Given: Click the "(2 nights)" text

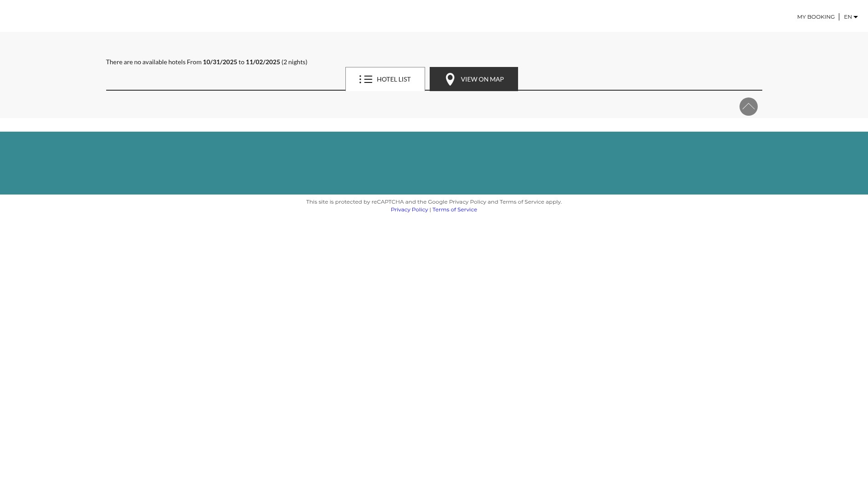Looking at the screenshot, I should point(294,62).
